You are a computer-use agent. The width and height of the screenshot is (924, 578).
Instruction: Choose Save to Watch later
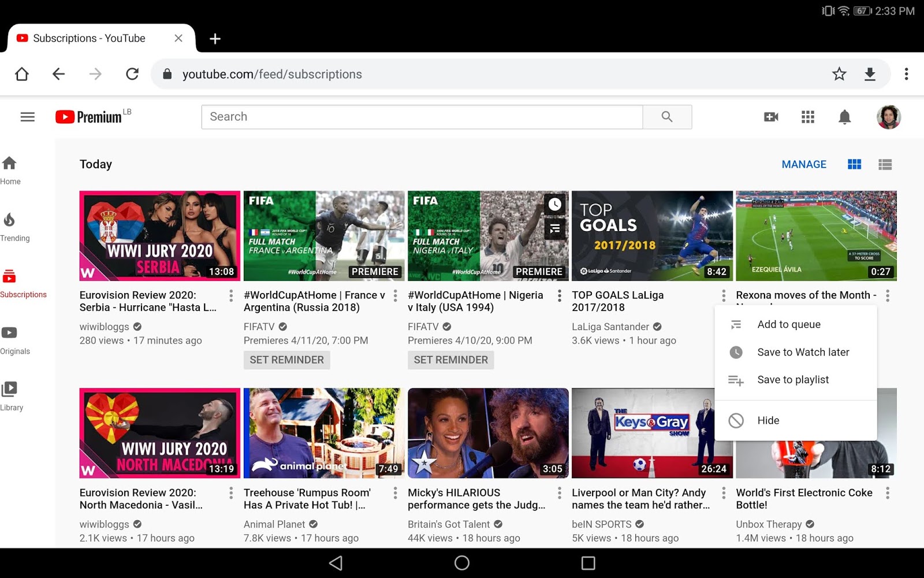(x=796, y=353)
